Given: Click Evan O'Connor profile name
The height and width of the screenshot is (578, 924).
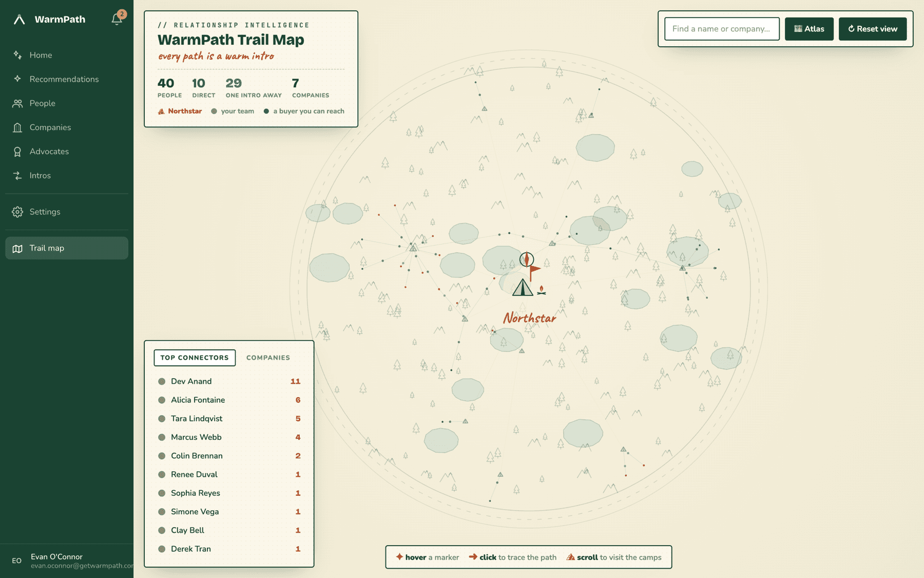Looking at the screenshot, I should [56, 557].
